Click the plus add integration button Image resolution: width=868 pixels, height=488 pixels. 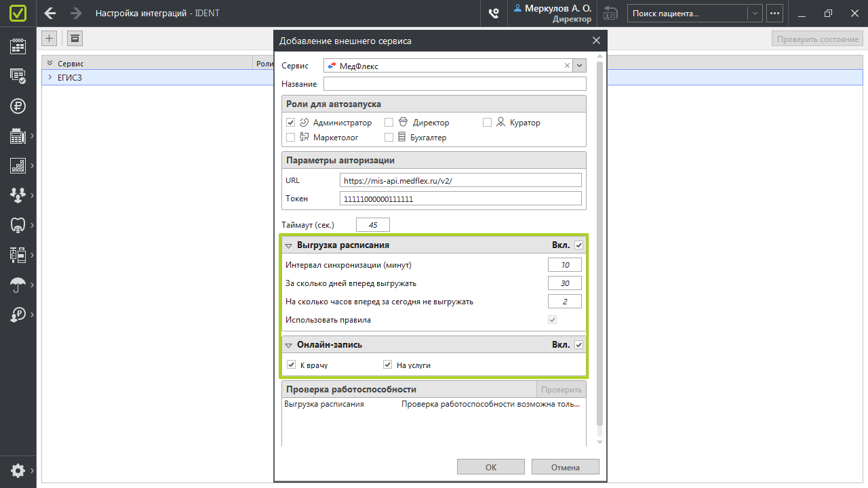click(x=50, y=39)
